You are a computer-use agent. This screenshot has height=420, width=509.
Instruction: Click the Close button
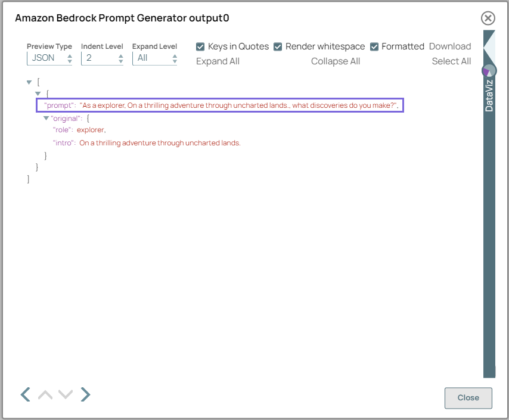[x=468, y=398]
